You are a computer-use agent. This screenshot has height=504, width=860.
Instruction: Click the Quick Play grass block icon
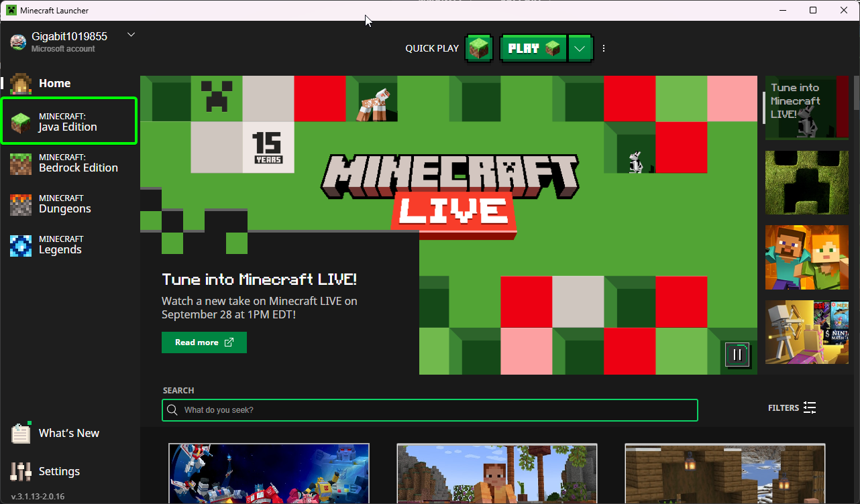pos(479,49)
